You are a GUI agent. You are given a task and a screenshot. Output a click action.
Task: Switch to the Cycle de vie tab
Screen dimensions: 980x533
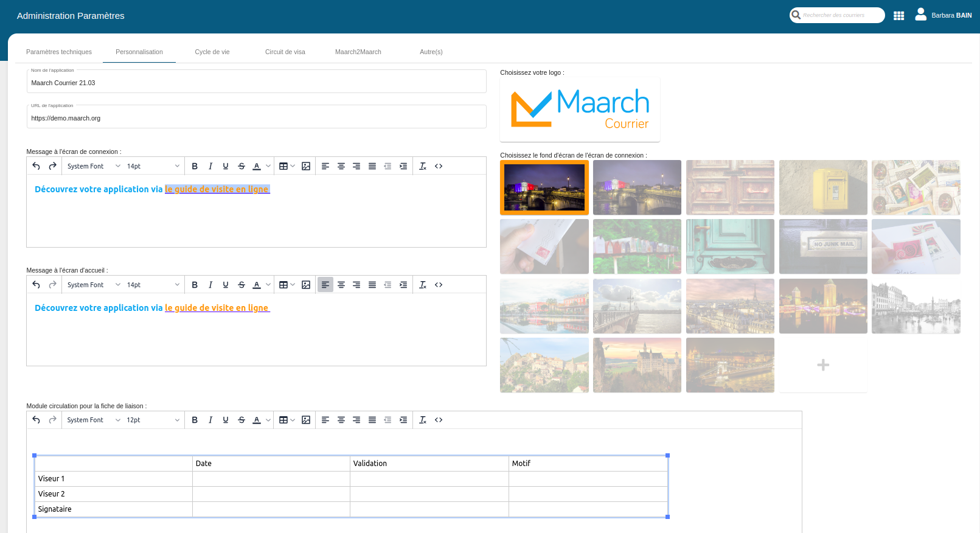[212, 52]
